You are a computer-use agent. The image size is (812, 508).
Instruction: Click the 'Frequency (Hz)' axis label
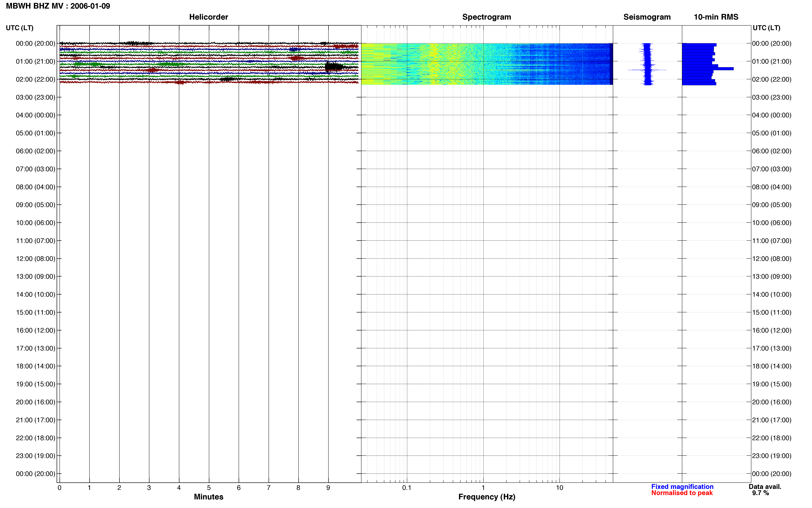(487, 497)
